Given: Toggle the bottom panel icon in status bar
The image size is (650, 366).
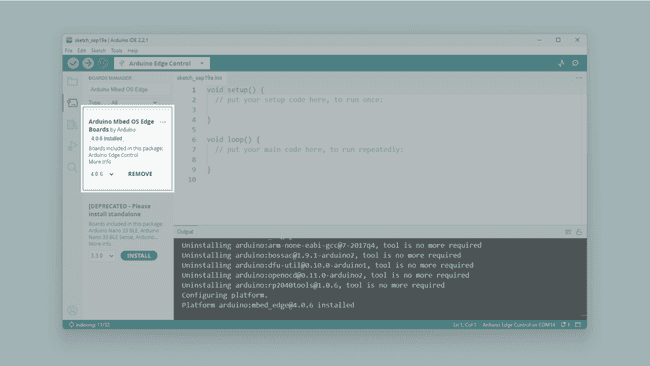Looking at the screenshot, I should coord(578,325).
